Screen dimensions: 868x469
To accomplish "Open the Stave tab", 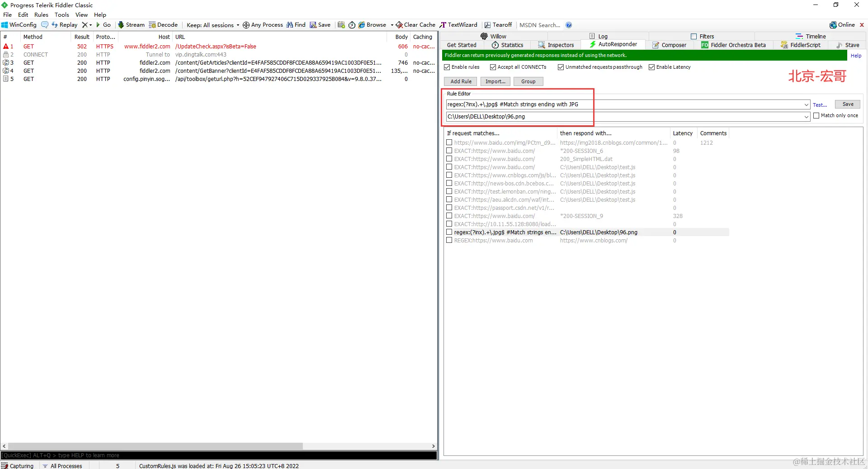I will pos(848,45).
